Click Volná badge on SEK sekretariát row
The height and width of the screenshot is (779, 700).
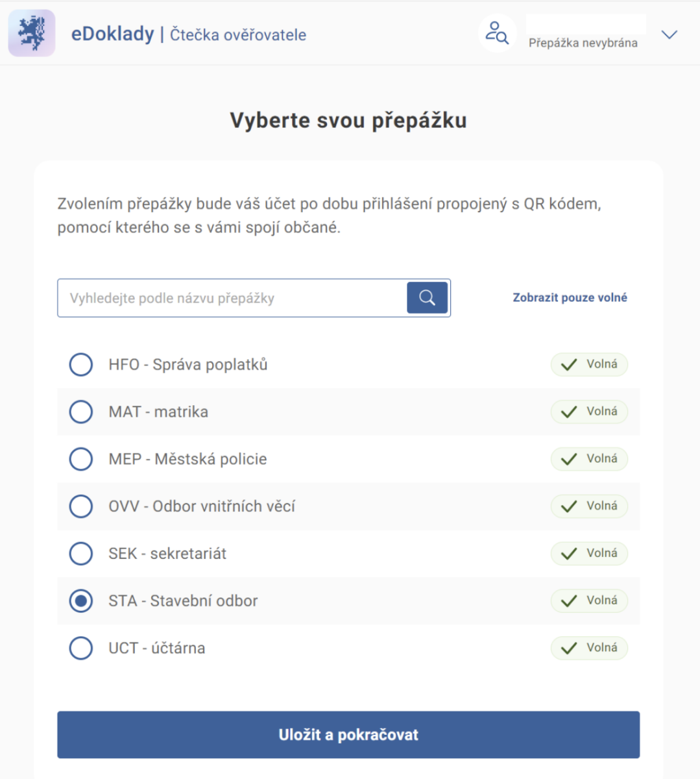pos(589,553)
